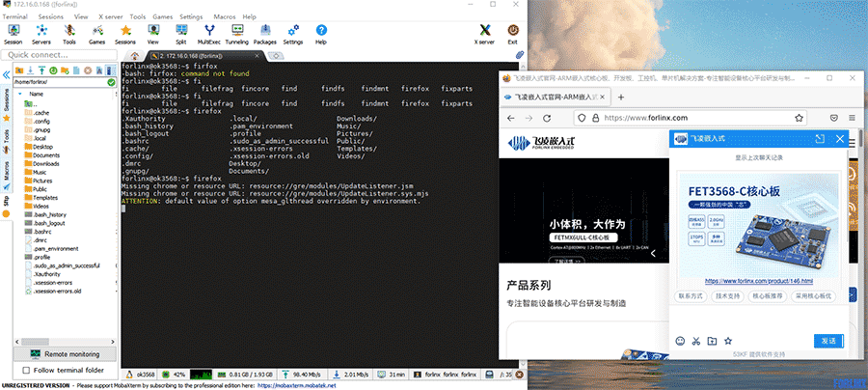This screenshot has width=868, height=390.
Task: Click the SFTP delete icon
Action: tap(88, 70)
